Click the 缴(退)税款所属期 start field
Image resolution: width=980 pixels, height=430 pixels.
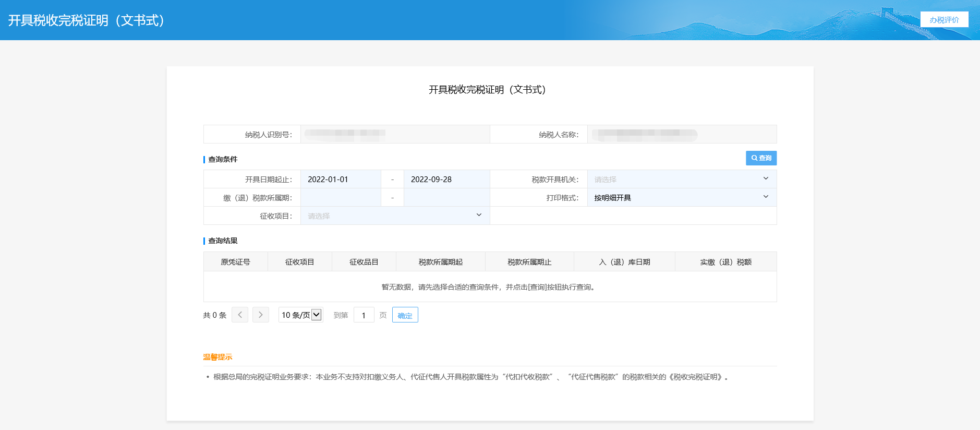(x=341, y=197)
